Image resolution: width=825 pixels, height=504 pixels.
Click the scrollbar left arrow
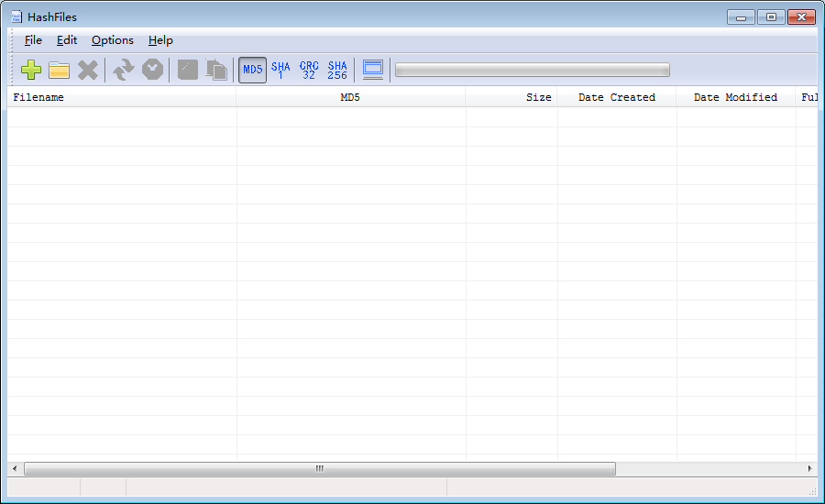[15, 468]
